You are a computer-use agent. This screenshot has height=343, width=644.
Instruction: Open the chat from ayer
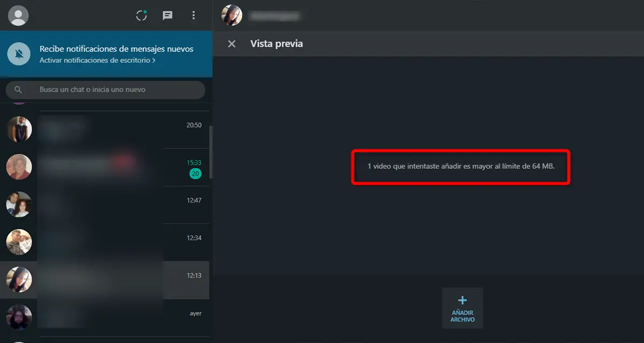105,317
